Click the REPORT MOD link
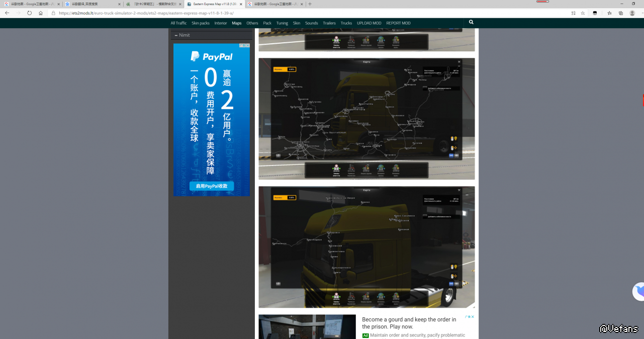The width and height of the screenshot is (644, 339). click(x=398, y=23)
